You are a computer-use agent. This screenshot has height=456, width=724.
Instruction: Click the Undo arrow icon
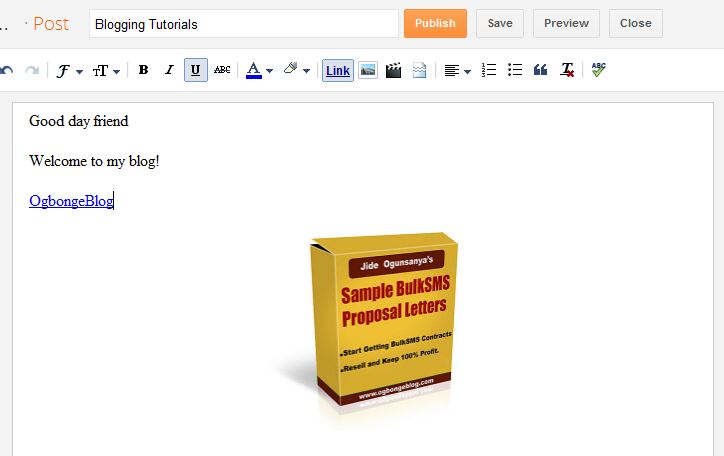[6, 70]
